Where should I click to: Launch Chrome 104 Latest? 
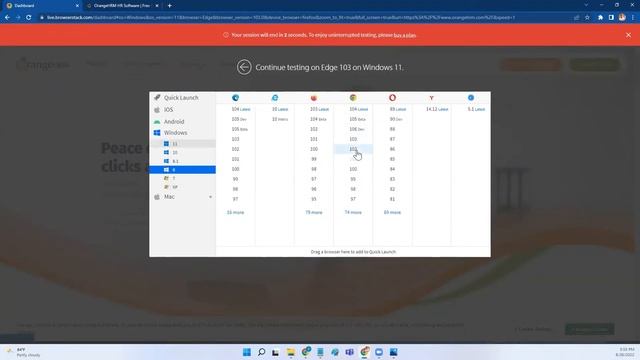pyautogui.click(x=358, y=109)
